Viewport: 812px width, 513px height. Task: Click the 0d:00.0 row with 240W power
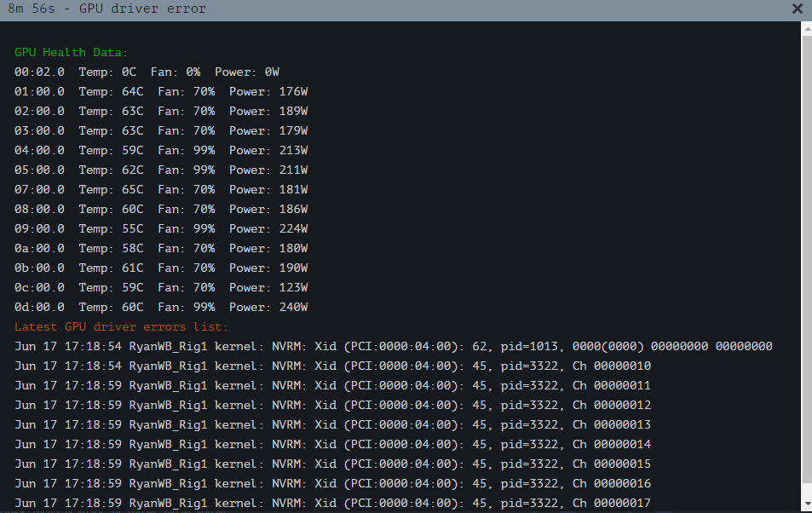(161, 308)
